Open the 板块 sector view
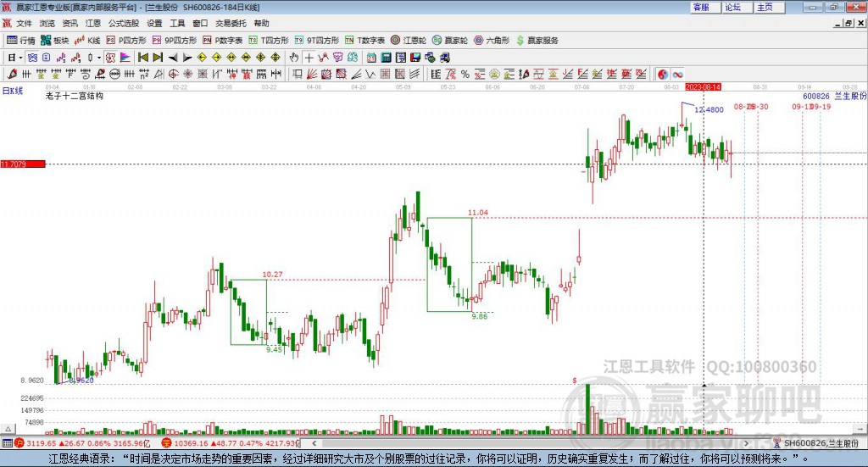Viewport: 868px width, 467px height. click(54, 41)
